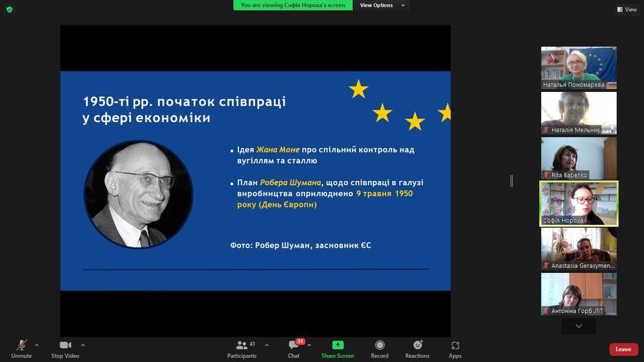This screenshot has width=644, height=362.
Task: Select Наталья Пономарева's video thumbnail
Action: [x=579, y=68]
